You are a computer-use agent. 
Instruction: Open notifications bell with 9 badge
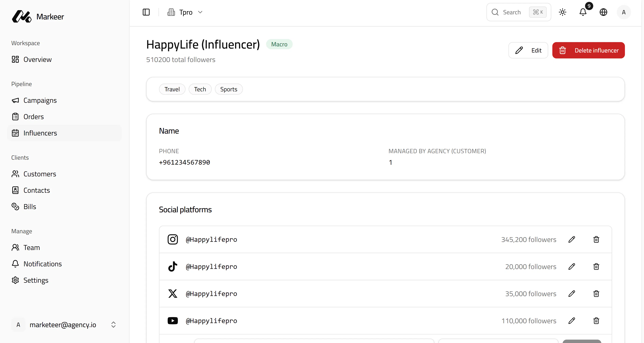pos(583,12)
